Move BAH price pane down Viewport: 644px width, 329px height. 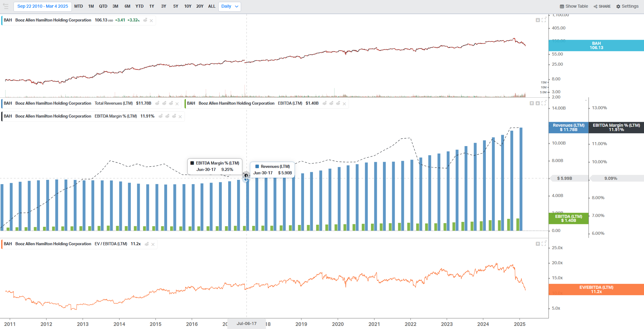click(538, 20)
